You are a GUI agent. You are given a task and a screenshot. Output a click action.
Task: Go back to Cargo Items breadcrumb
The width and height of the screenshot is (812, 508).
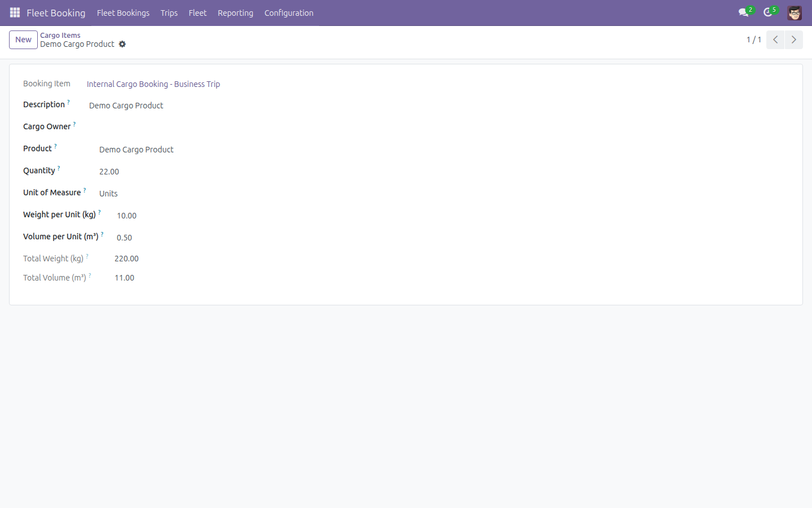(x=60, y=35)
